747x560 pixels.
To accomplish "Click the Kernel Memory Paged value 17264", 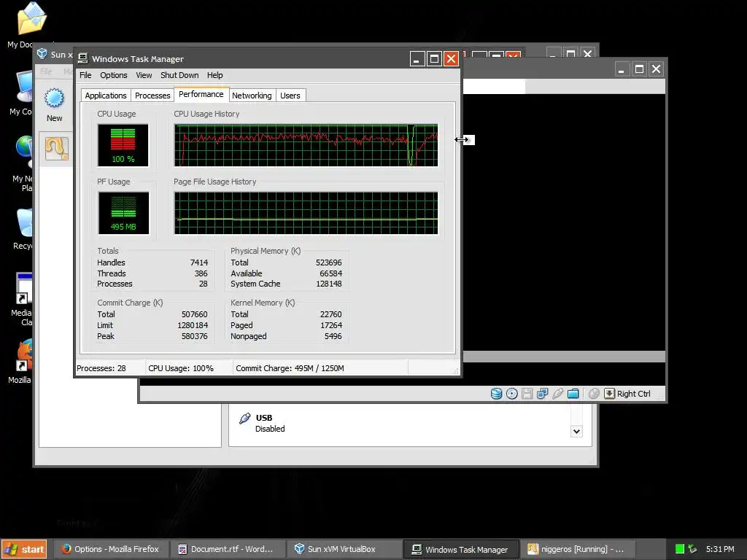I will coord(331,325).
